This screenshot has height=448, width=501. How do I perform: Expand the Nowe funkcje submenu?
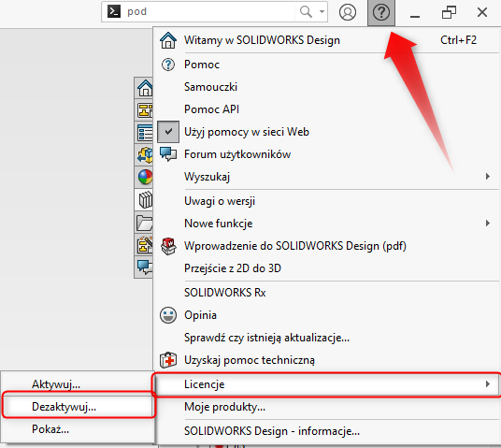(x=327, y=224)
